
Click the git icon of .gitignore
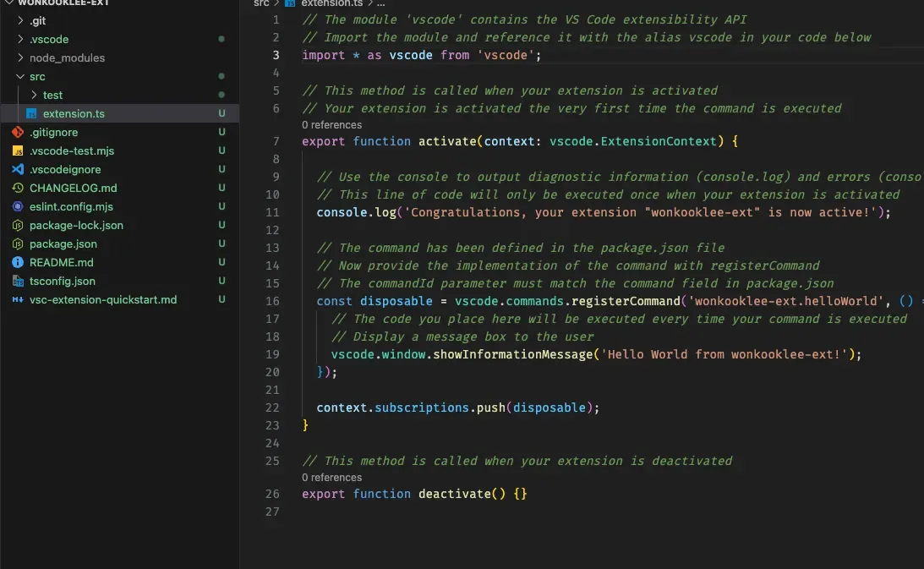pyautogui.click(x=18, y=132)
